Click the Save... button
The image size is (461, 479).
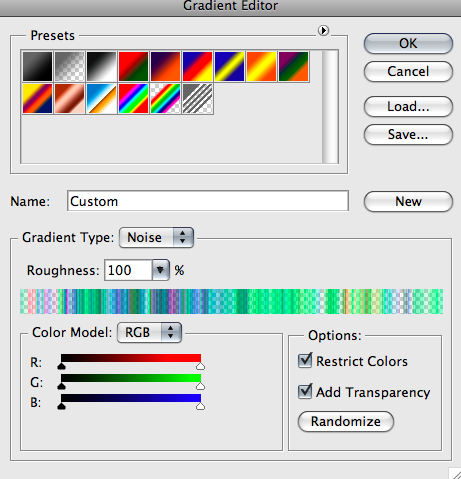(x=408, y=135)
